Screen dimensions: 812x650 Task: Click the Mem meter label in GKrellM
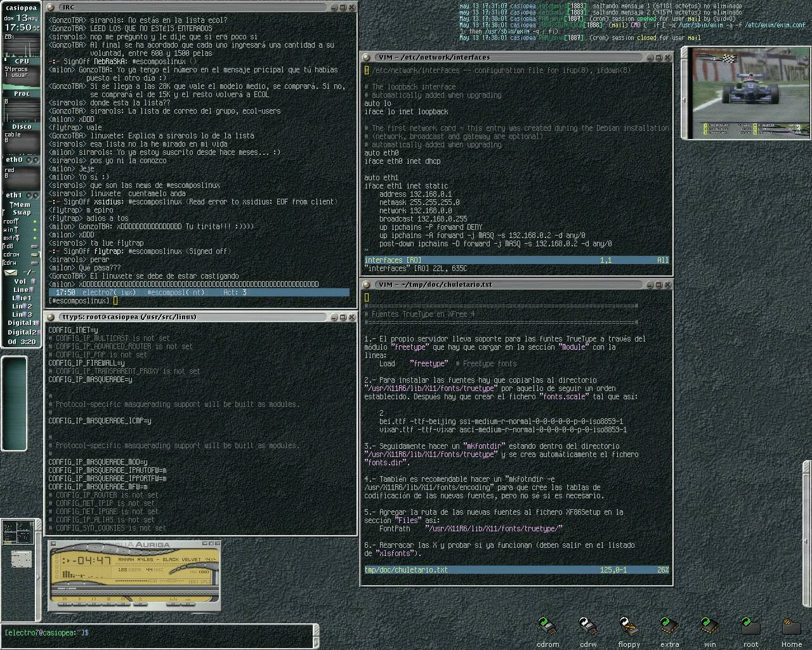pos(20,205)
